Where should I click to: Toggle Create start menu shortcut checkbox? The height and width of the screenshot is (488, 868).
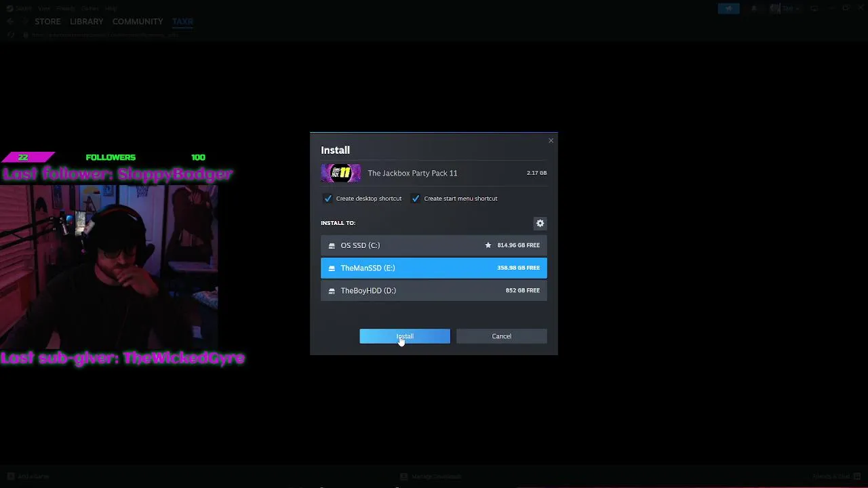click(x=416, y=199)
